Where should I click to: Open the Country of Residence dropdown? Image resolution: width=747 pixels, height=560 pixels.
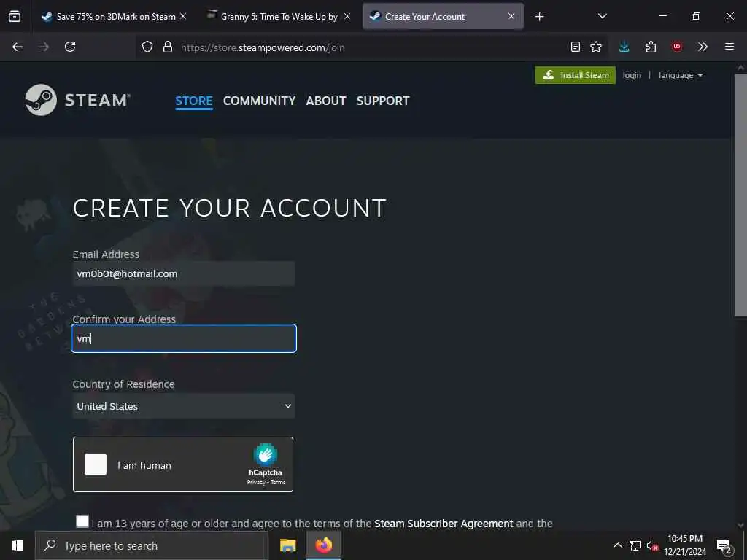pyautogui.click(x=183, y=406)
